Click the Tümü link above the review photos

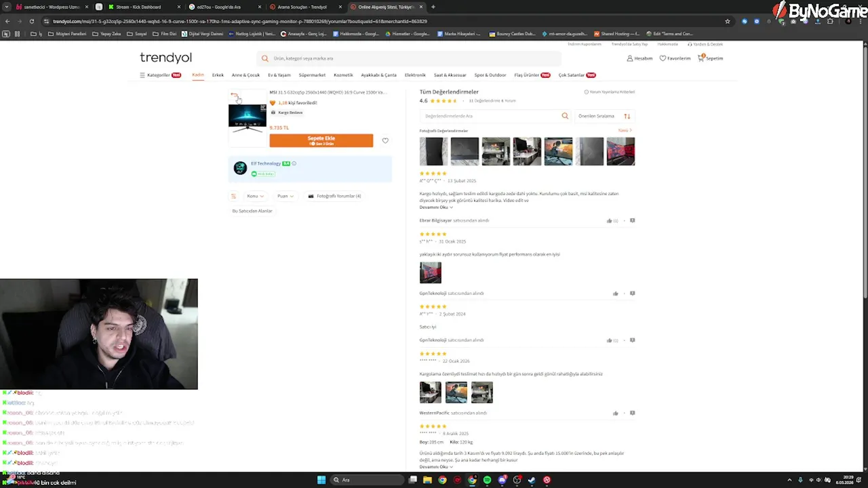[x=624, y=130]
